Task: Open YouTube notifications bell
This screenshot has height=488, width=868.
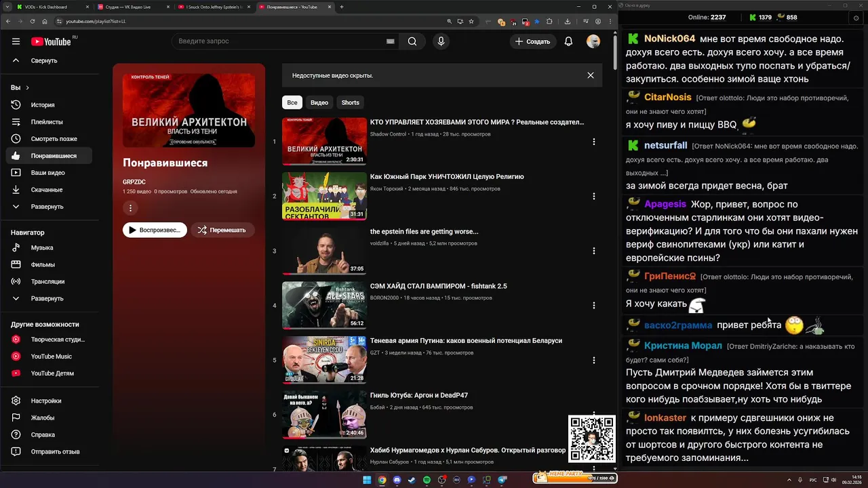Action: pyautogui.click(x=568, y=41)
